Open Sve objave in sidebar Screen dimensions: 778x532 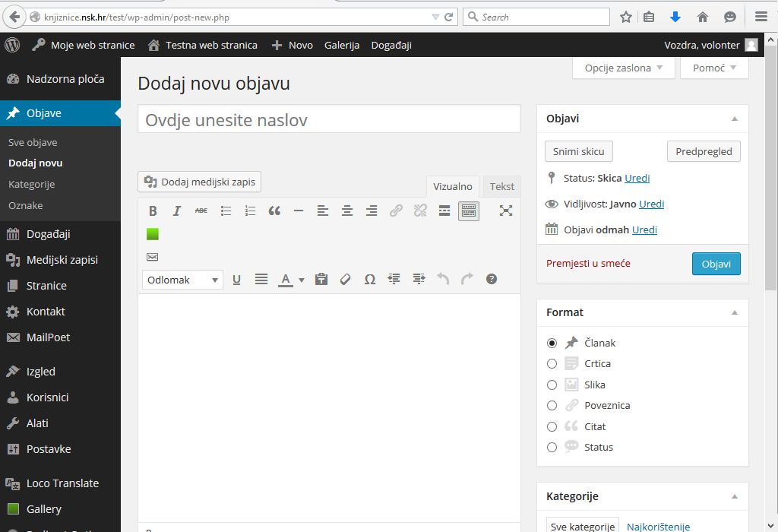[x=33, y=142]
